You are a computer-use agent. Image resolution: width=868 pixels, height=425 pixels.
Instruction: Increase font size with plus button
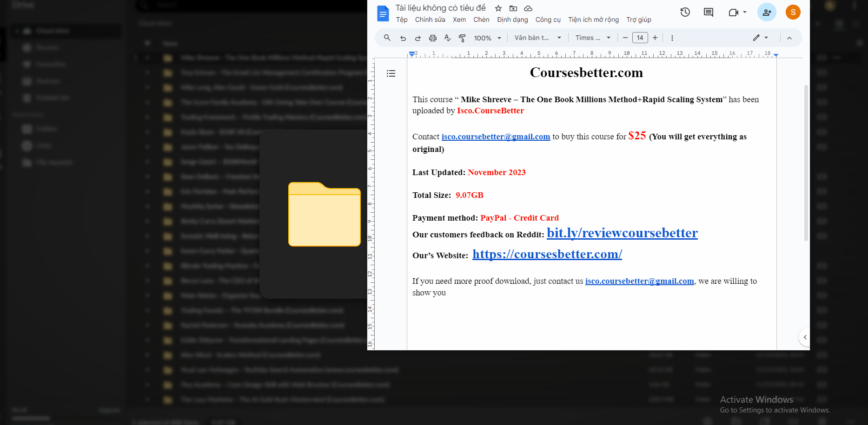coord(655,38)
